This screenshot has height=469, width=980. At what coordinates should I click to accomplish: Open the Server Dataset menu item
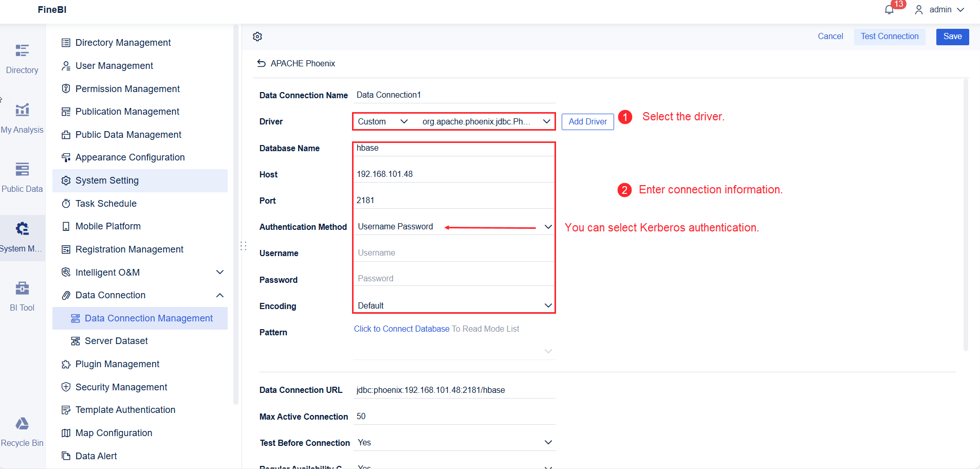click(x=140, y=341)
